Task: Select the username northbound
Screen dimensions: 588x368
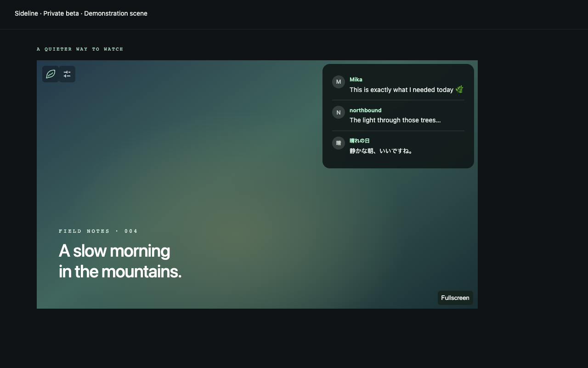Action: [x=366, y=110]
